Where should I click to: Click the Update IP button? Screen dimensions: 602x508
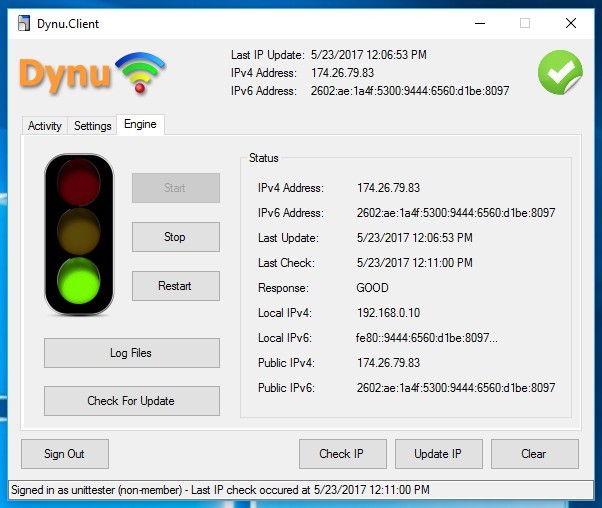[439, 454]
